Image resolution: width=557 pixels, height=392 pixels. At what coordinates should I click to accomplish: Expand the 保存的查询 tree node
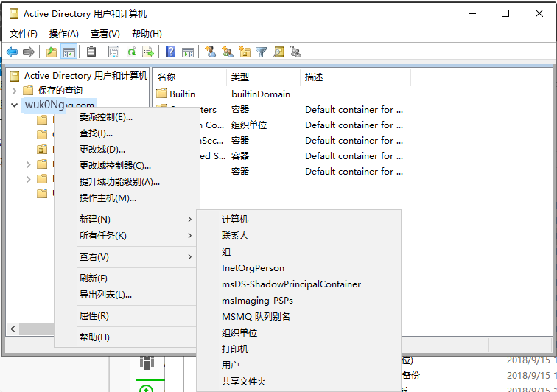tap(14, 91)
